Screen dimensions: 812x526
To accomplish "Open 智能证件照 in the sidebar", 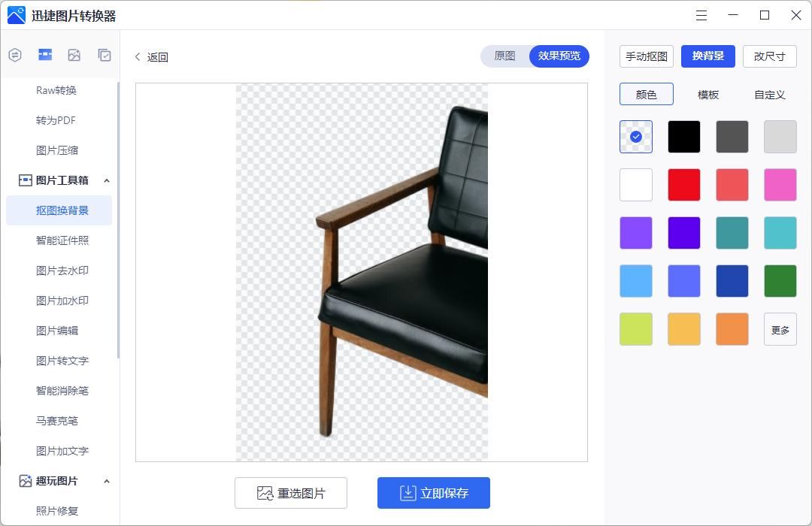I will pos(62,240).
